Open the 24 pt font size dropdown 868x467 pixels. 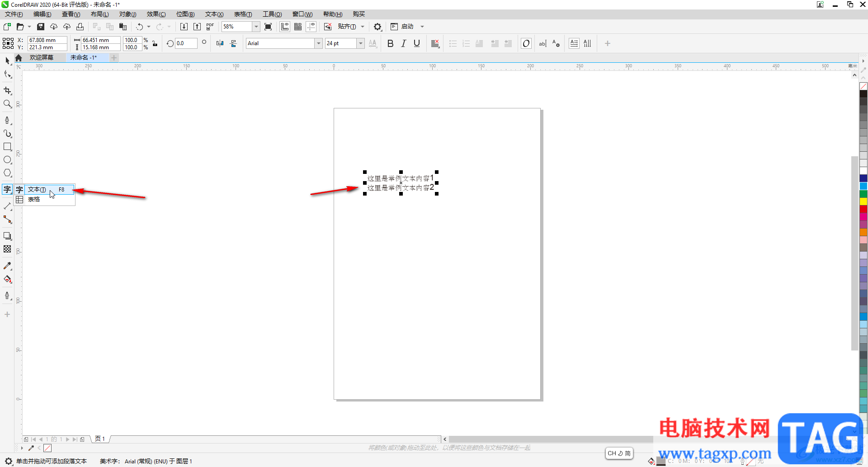[x=361, y=43]
